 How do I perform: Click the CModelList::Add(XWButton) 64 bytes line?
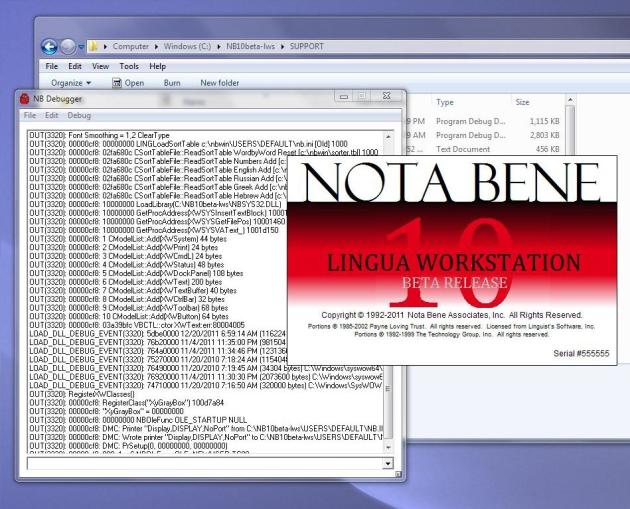coord(129,317)
